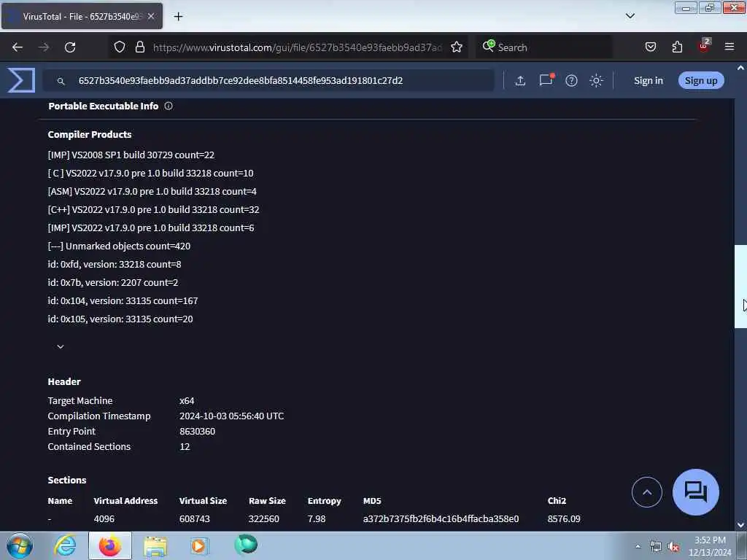Click the Sign up button
Screen dimensions: 747x560
(x=701, y=80)
